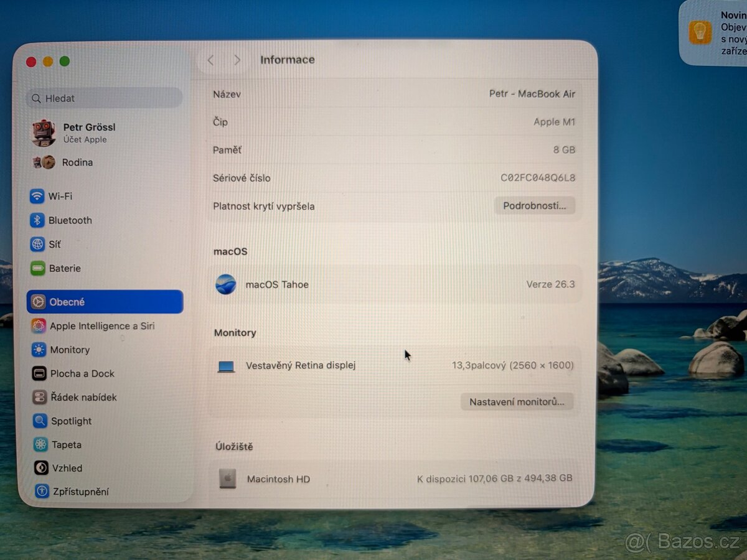Select the Síť globe icon
This screenshot has width=747, height=560.
(37, 245)
